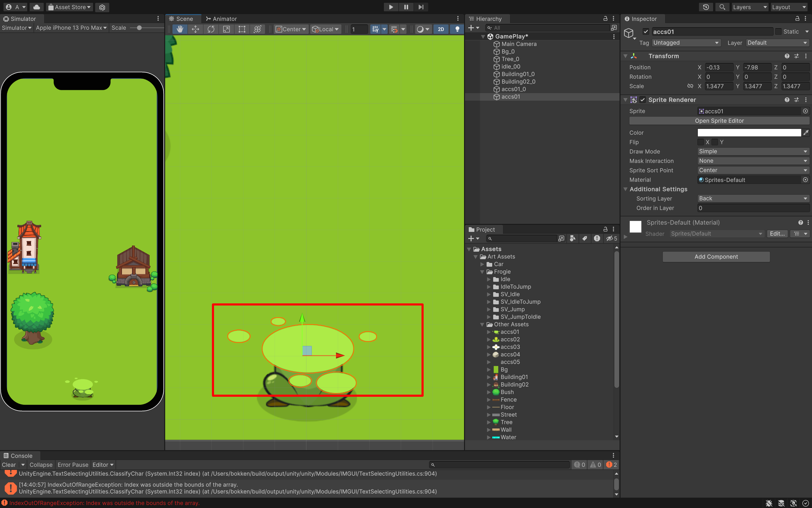The width and height of the screenshot is (812, 508).
Task: Click the Simulator Scale slider handle
Action: coord(139,28)
